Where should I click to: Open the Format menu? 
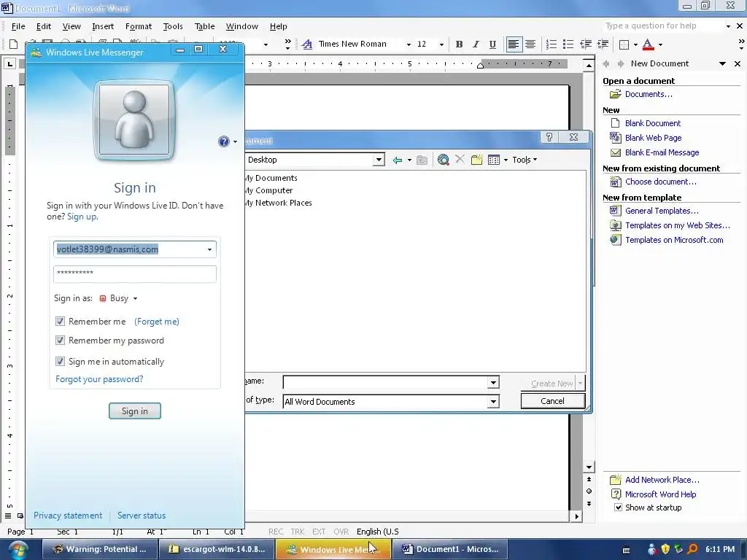138,27
